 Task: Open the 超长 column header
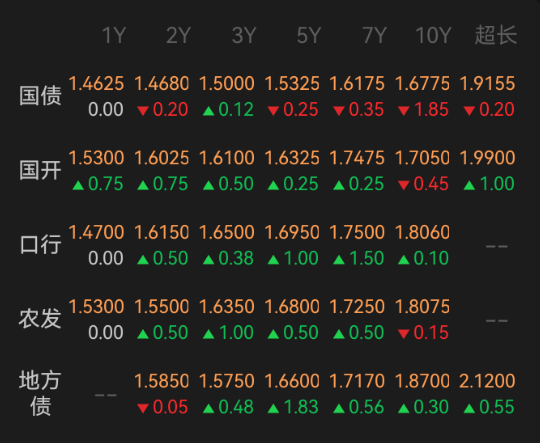coord(496,35)
